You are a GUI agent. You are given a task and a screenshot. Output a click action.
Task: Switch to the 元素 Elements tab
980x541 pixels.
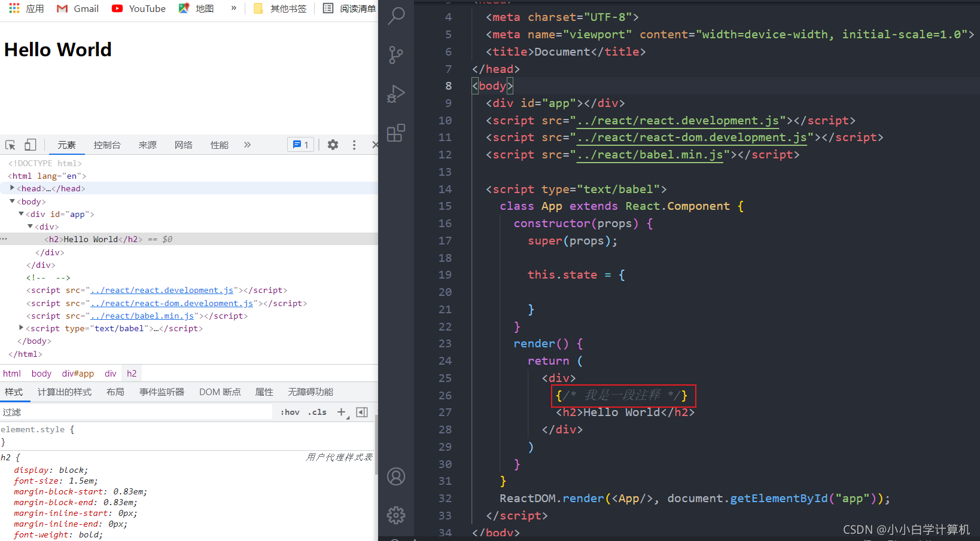coord(66,145)
